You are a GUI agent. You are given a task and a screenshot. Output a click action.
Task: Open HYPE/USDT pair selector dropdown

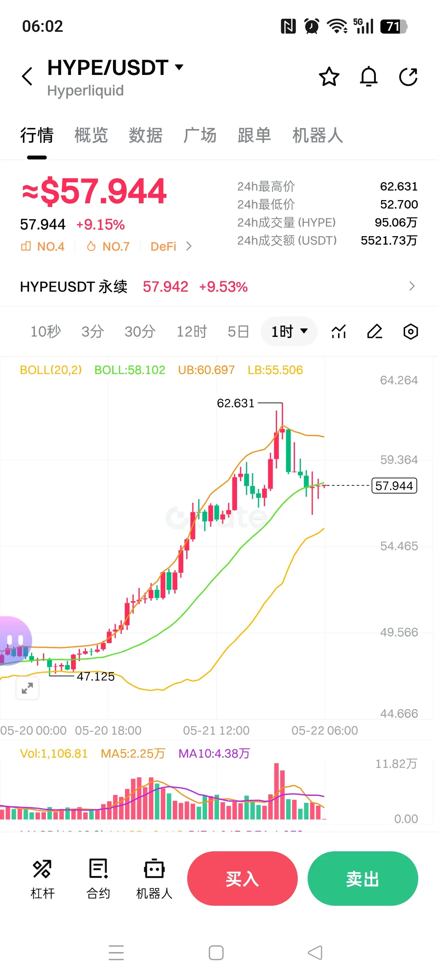(x=116, y=68)
